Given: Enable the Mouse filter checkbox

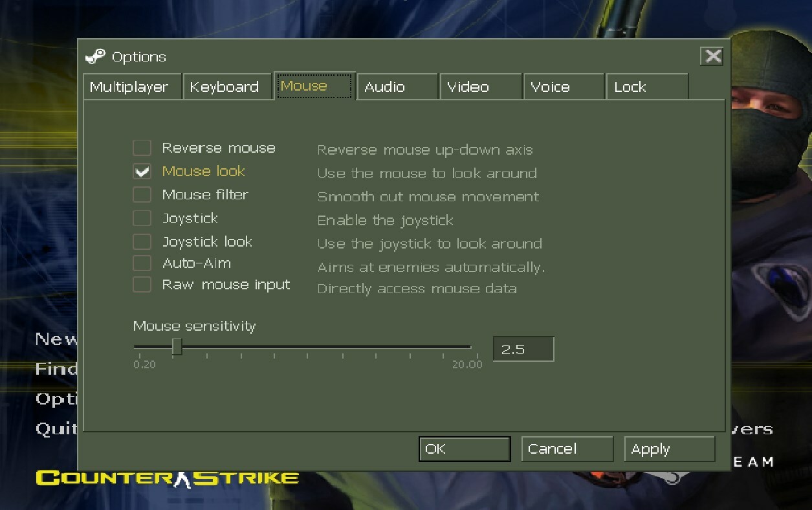Looking at the screenshot, I should click(x=142, y=195).
